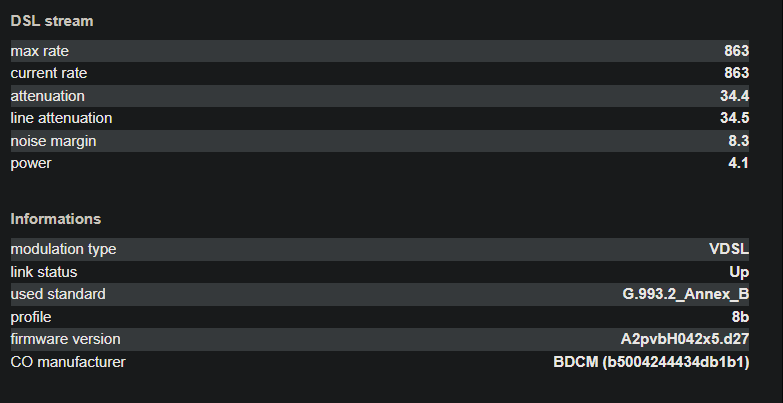Select the "max rate" row label
The image size is (783, 403).
click(40, 51)
